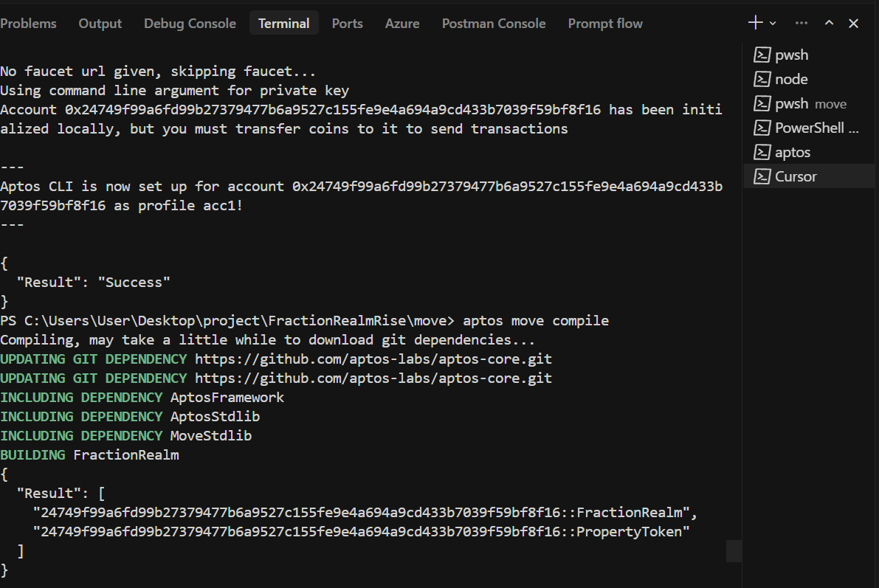Click the module line ending in ::PropertyToken
This screenshot has width=879, height=588.
[x=361, y=531]
